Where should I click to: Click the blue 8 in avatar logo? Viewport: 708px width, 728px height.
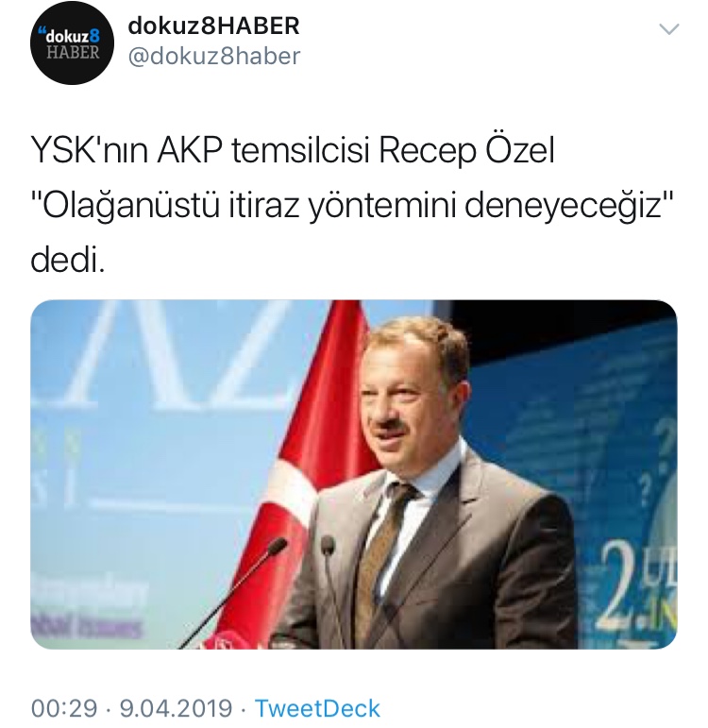point(94,37)
